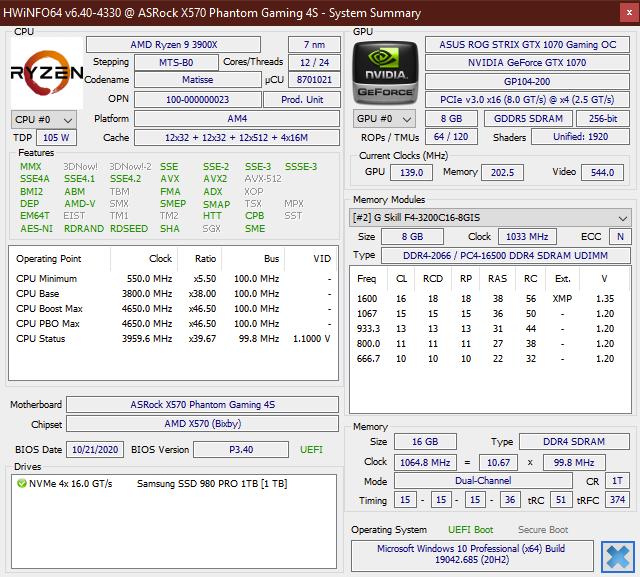Click the green check icon beside NVMe drive
This screenshot has width=640, height=577.
click(21, 484)
